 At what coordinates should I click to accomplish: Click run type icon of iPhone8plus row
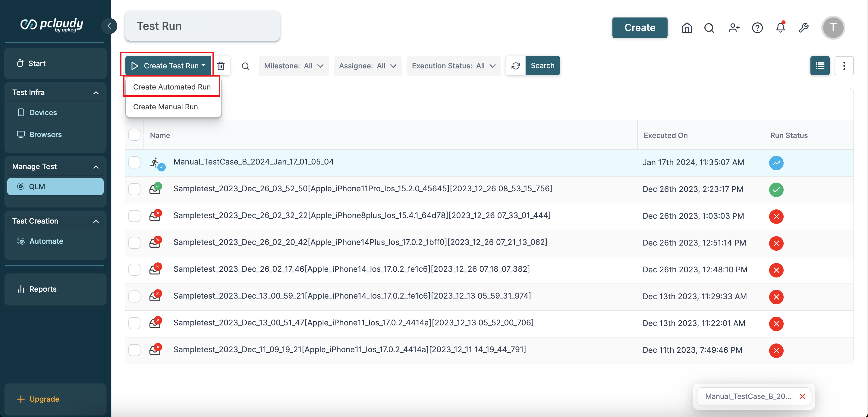tap(156, 215)
